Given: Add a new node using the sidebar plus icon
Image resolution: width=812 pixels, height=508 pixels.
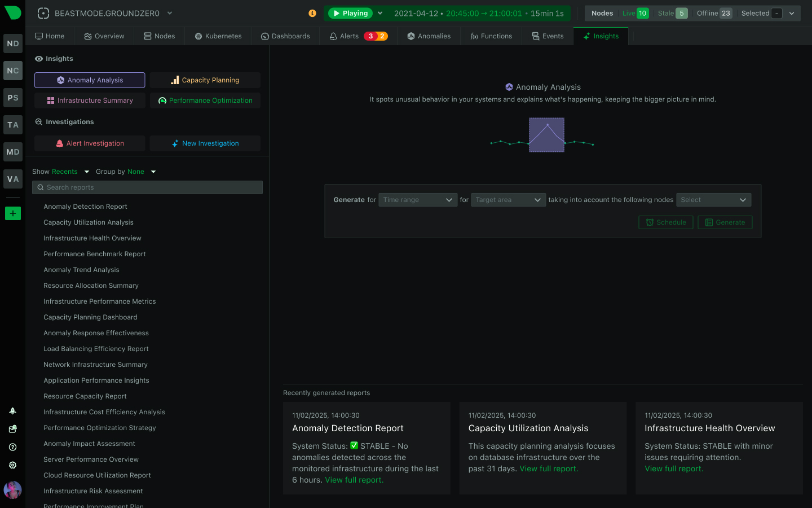Looking at the screenshot, I should (x=12, y=213).
